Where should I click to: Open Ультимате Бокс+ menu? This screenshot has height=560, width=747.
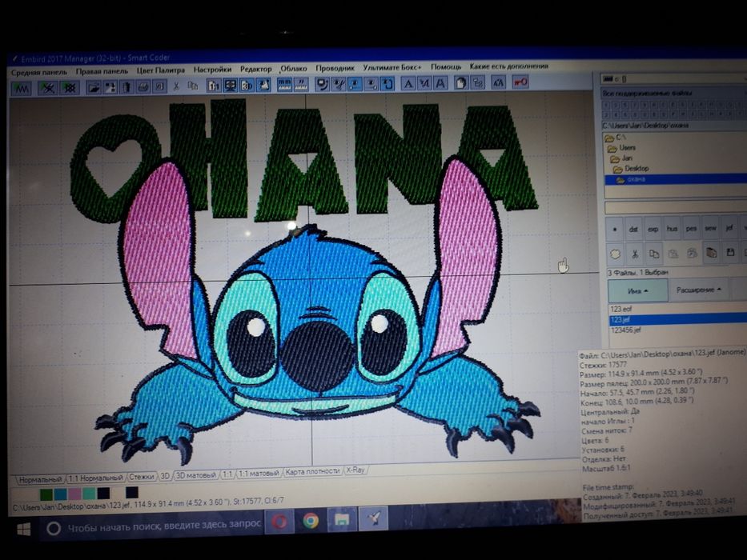392,68
